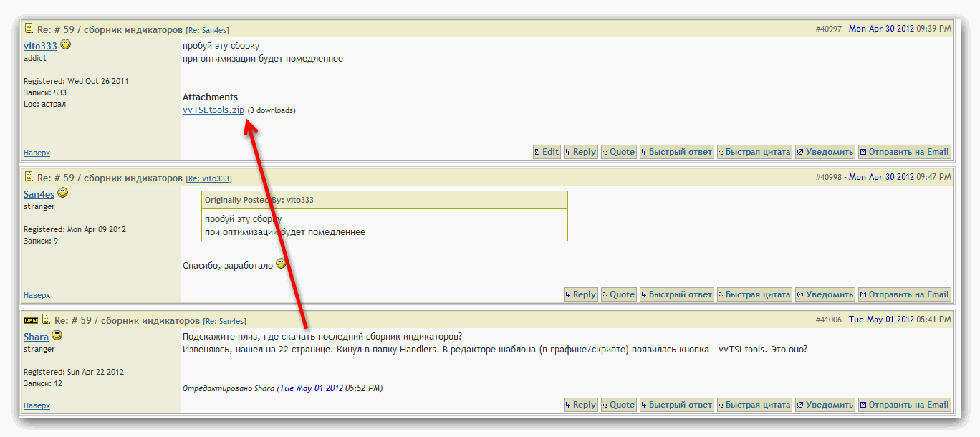980x437 pixels.
Task: Click the NEW badge icon on Shara's post
Action: [x=31, y=320]
